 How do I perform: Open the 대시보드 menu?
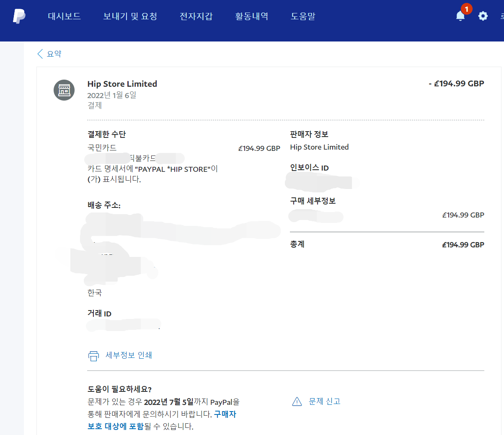point(64,16)
